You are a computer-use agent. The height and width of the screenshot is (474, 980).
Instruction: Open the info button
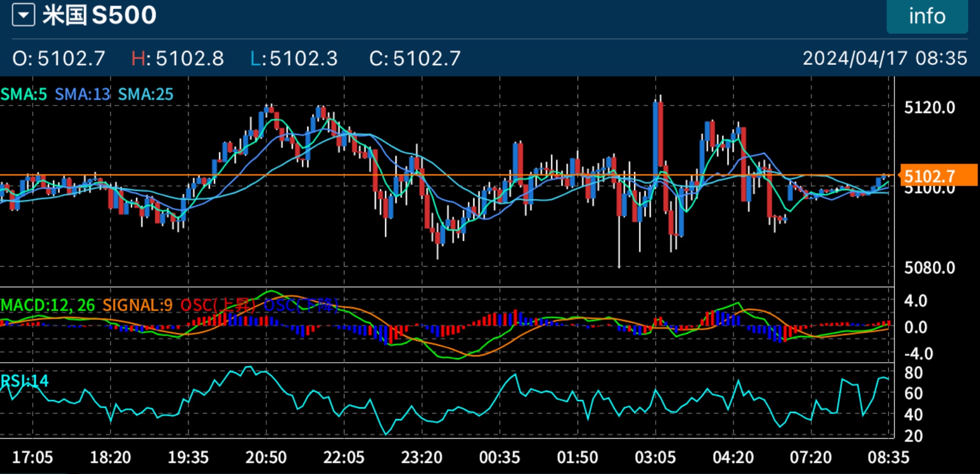point(927,16)
